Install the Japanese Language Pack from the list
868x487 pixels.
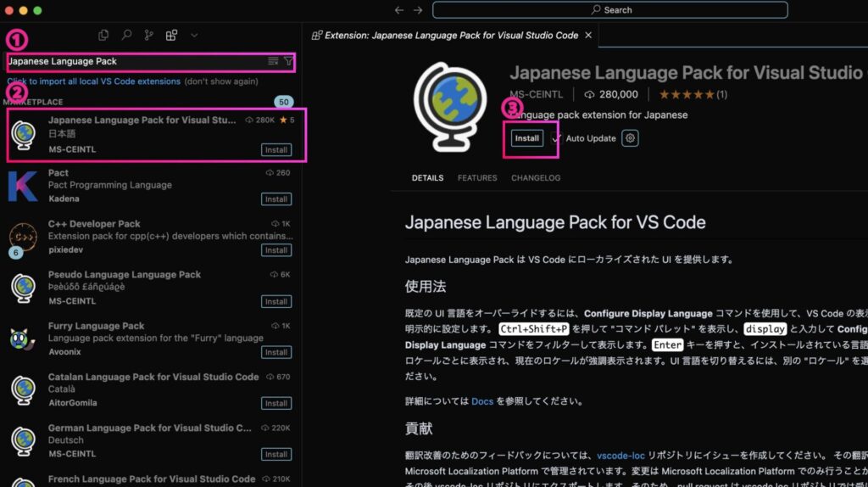(x=276, y=149)
